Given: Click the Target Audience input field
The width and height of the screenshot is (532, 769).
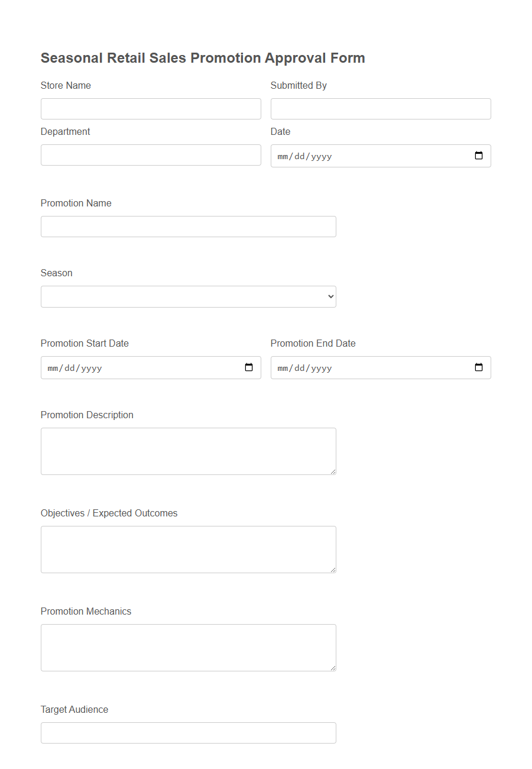Looking at the screenshot, I should coord(188,733).
